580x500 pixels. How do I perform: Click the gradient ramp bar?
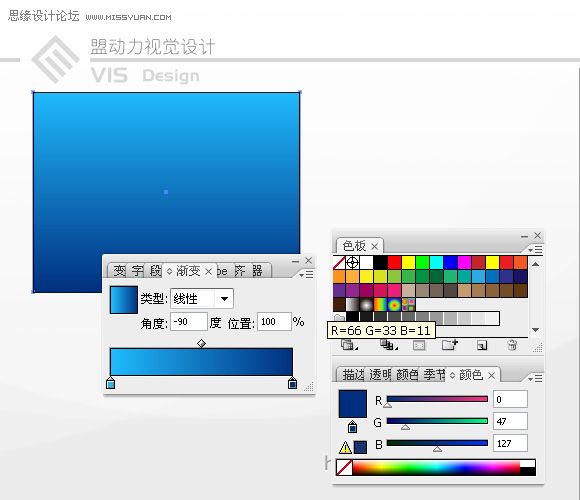(201, 362)
